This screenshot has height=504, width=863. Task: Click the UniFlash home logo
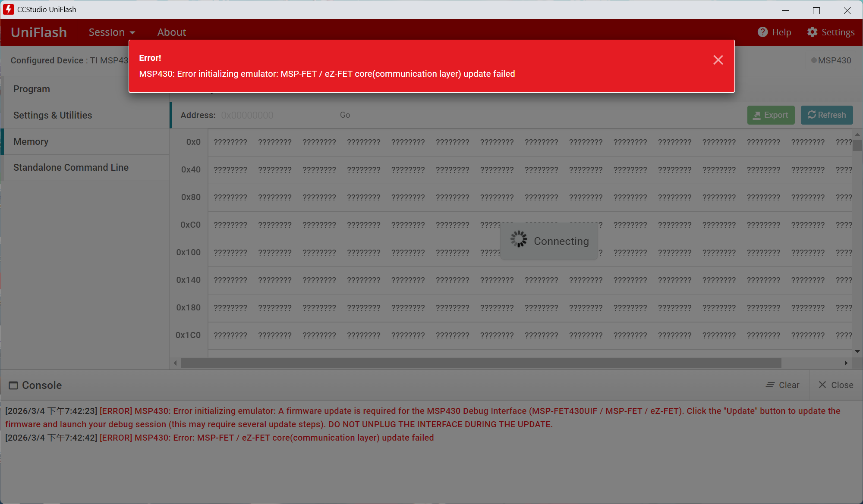[39, 32]
